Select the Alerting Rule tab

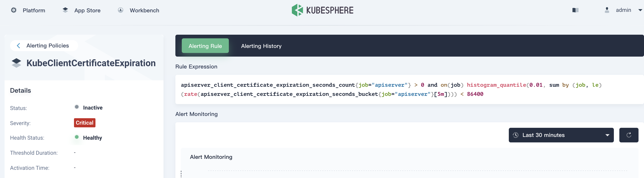click(x=205, y=46)
